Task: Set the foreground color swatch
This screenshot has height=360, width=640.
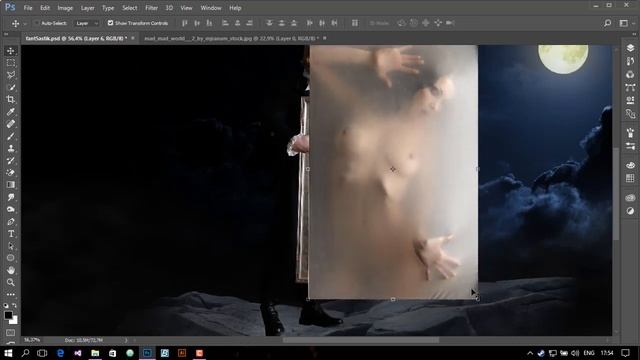Action: point(8,315)
